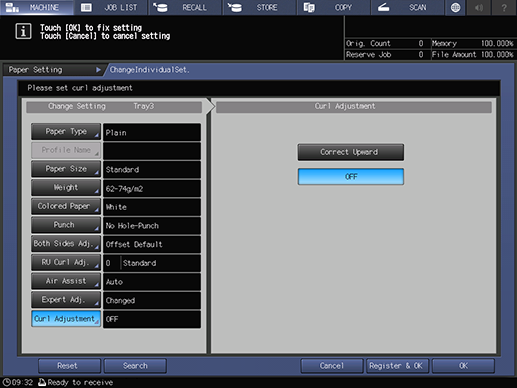Click the question mark help icon

[504, 7]
